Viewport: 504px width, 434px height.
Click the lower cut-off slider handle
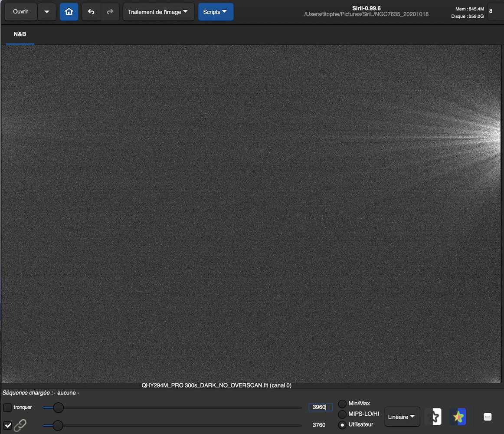58,425
